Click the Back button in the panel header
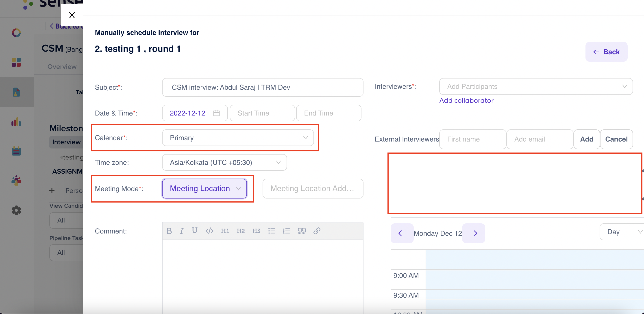 (x=606, y=52)
